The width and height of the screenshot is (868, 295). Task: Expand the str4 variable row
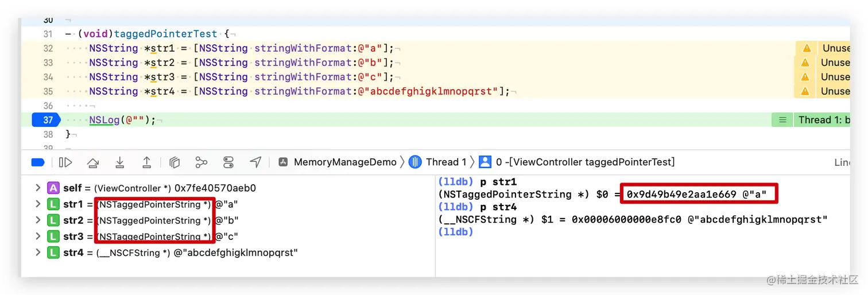(38, 253)
